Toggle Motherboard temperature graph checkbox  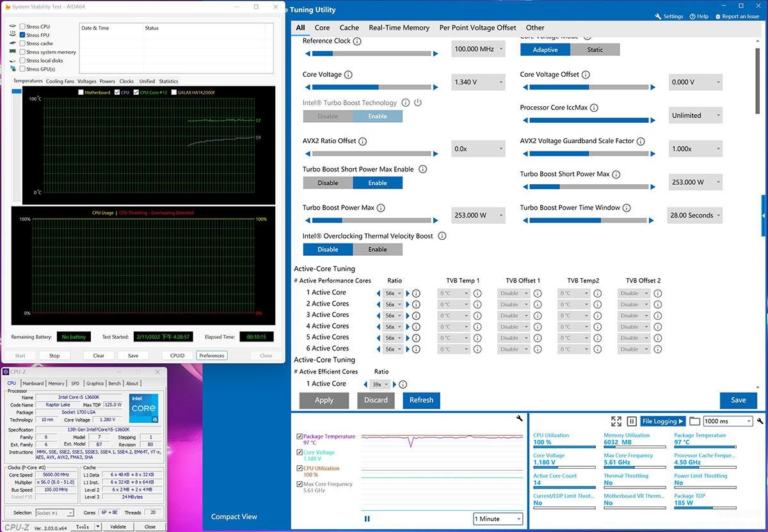pyautogui.click(x=81, y=93)
